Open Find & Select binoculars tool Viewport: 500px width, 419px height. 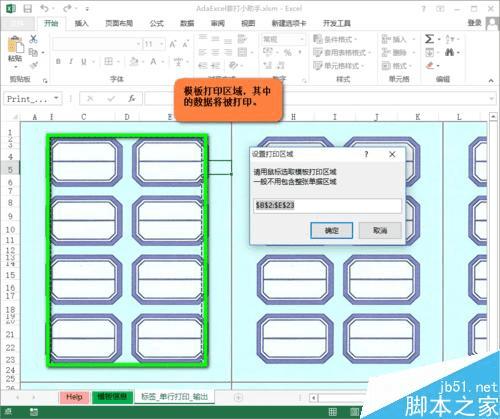pos(450,52)
